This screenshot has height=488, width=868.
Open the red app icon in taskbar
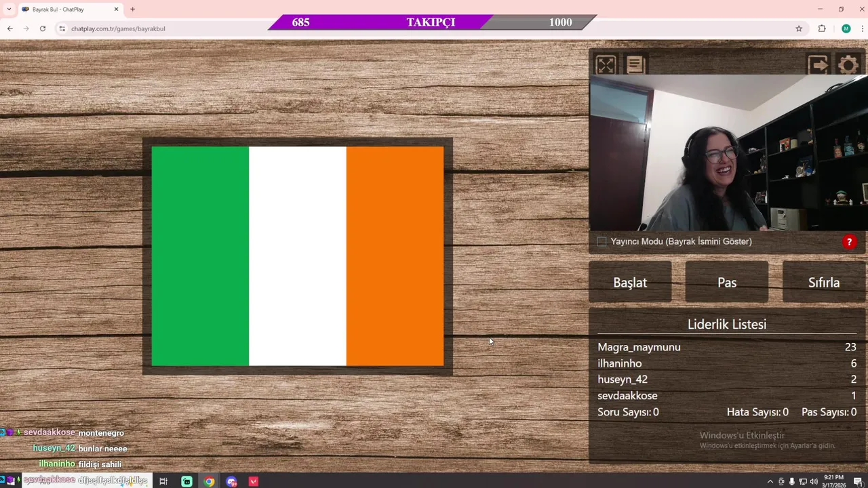254,481
